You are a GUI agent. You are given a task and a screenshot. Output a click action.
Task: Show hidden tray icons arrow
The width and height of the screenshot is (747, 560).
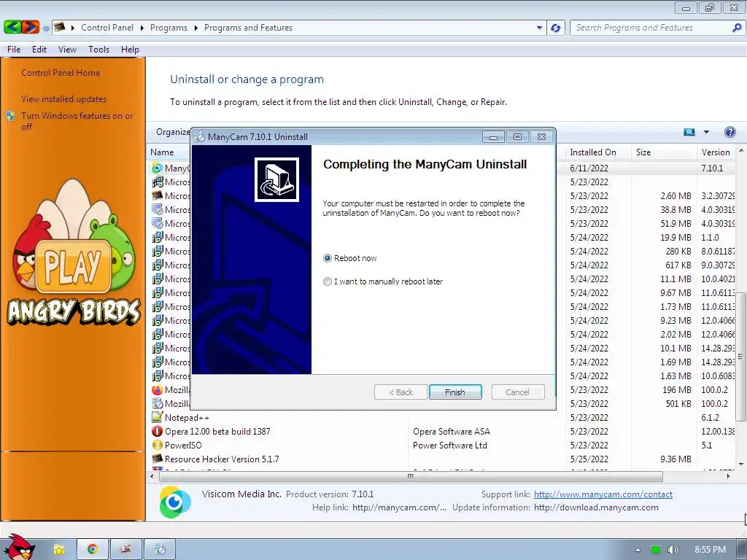click(638, 550)
